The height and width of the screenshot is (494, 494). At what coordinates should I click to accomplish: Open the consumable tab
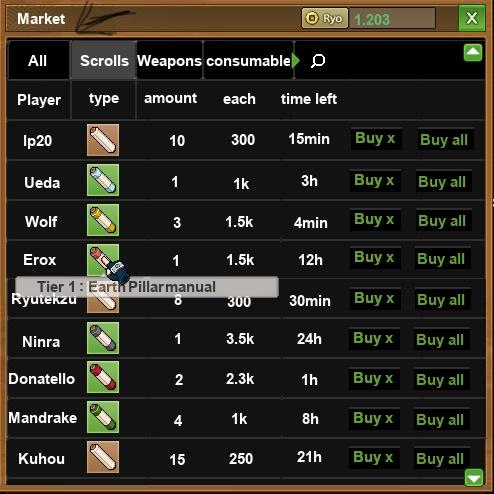pyautogui.click(x=248, y=61)
